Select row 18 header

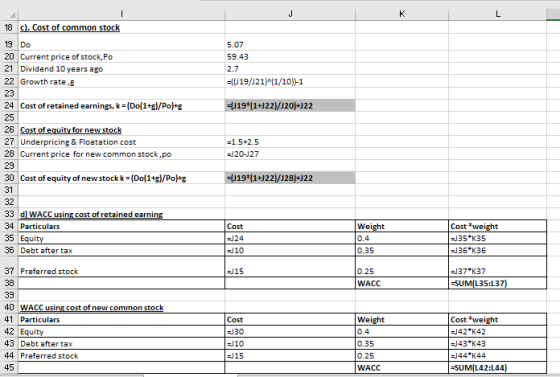point(9,27)
